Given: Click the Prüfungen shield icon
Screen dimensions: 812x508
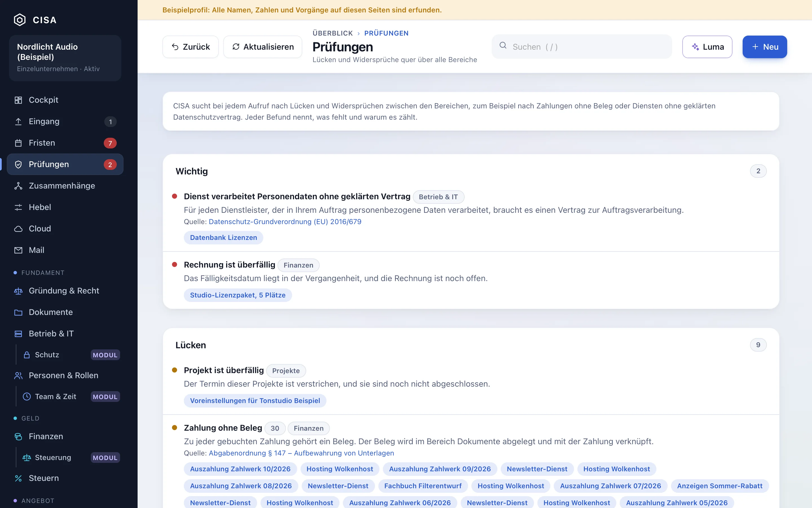Looking at the screenshot, I should 18,165.
